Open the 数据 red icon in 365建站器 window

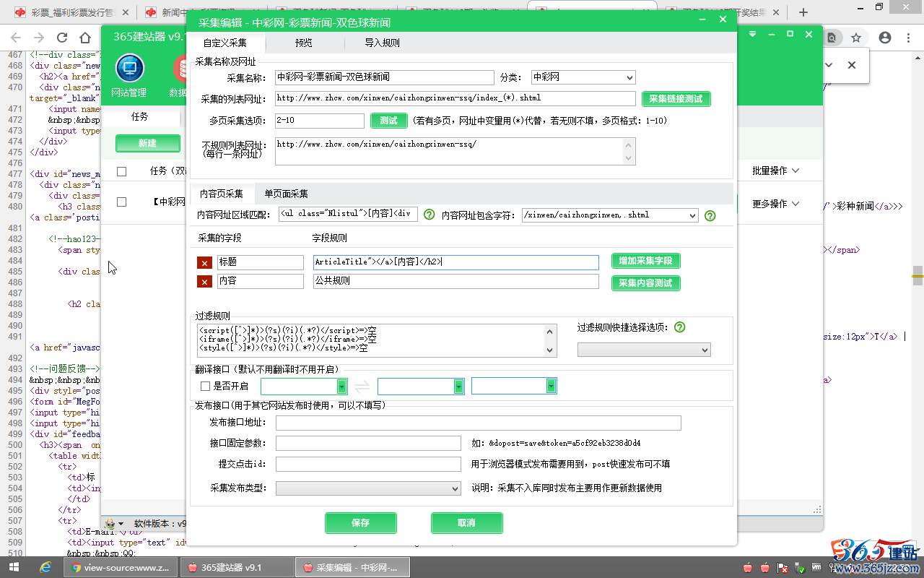pos(180,69)
